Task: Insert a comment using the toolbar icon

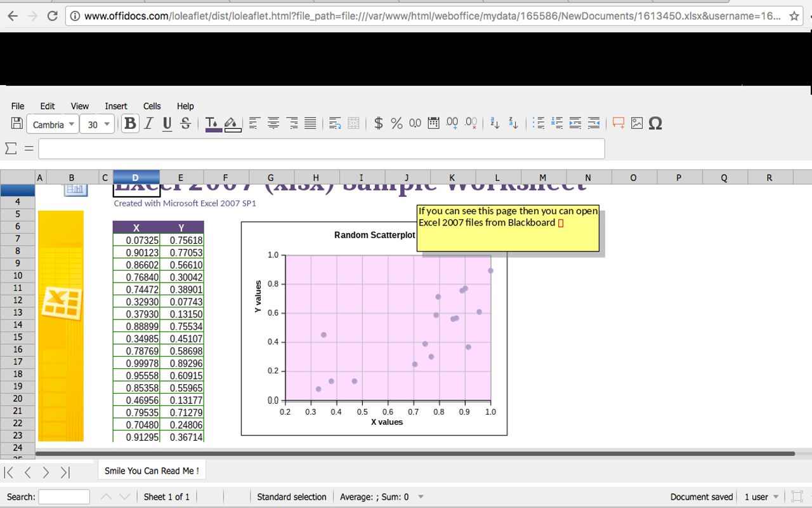Action: coord(618,124)
